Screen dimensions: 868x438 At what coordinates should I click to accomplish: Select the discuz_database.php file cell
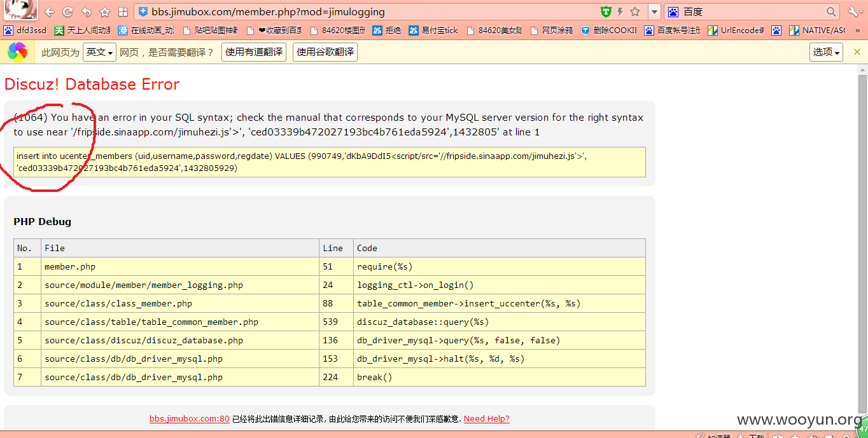coord(181,340)
